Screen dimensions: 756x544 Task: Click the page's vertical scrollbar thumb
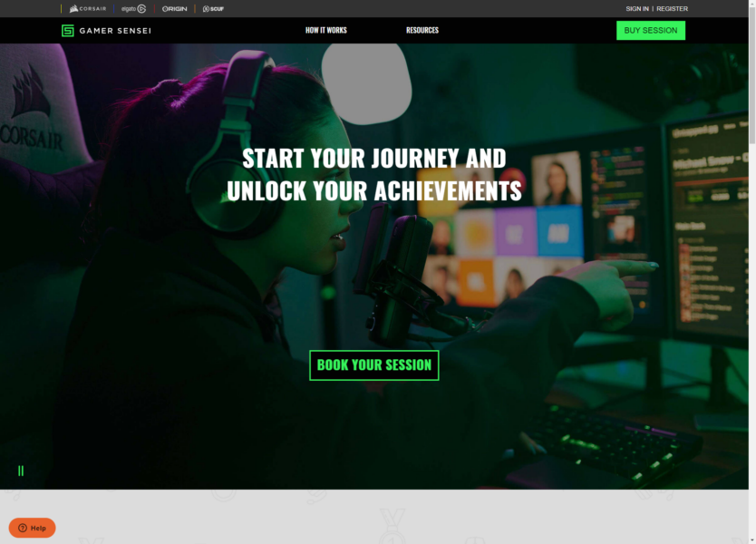(x=752, y=74)
